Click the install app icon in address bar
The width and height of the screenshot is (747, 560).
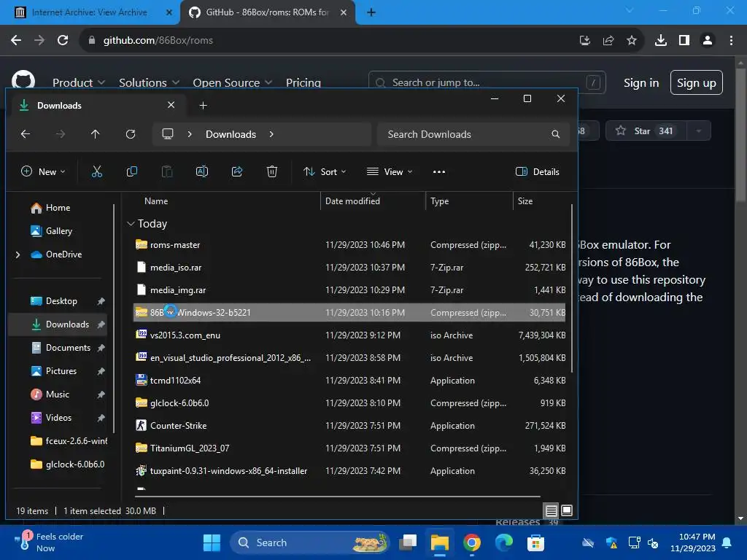tap(585, 41)
